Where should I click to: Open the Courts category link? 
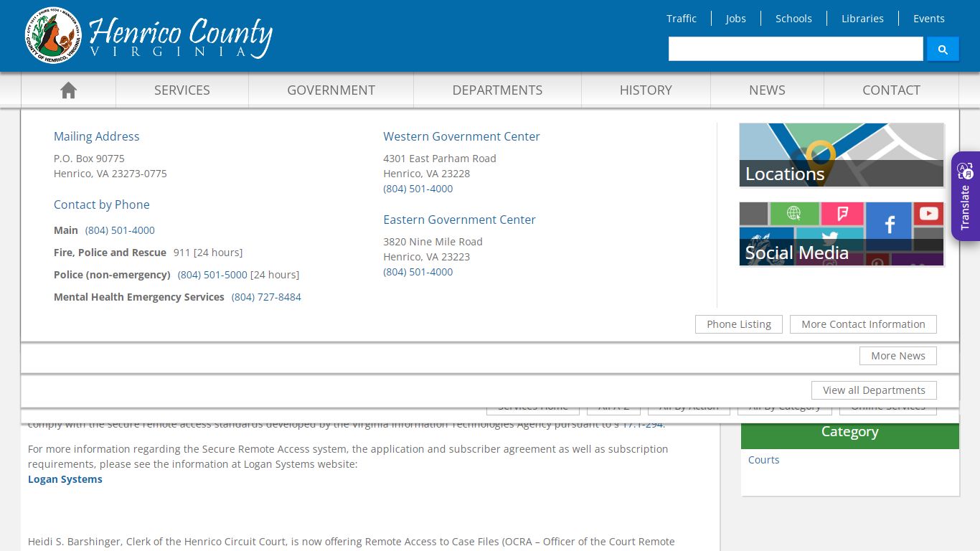click(x=763, y=460)
